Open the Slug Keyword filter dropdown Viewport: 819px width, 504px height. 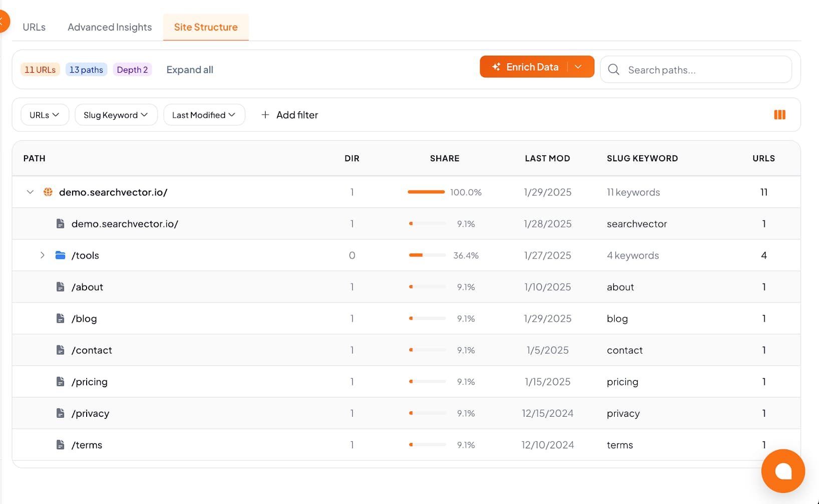pos(116,115)
